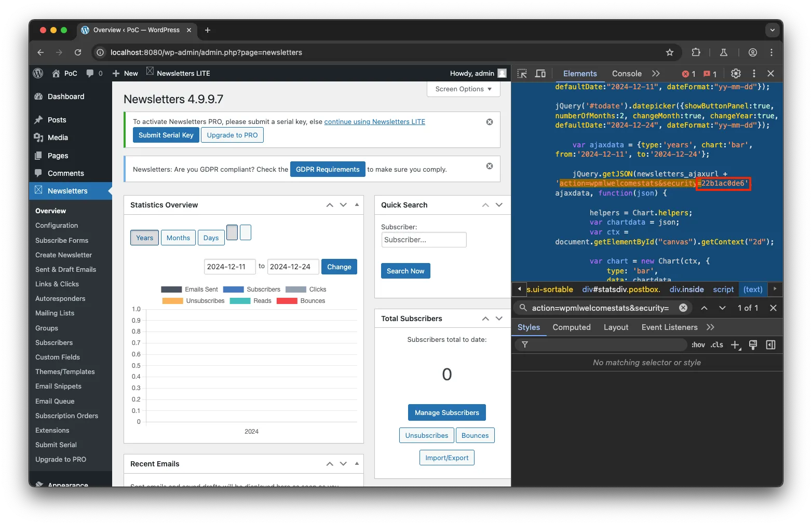Activate the DevTools inspect element picker
This screenshot has height=525, width=812.
[x=522, y=74]
